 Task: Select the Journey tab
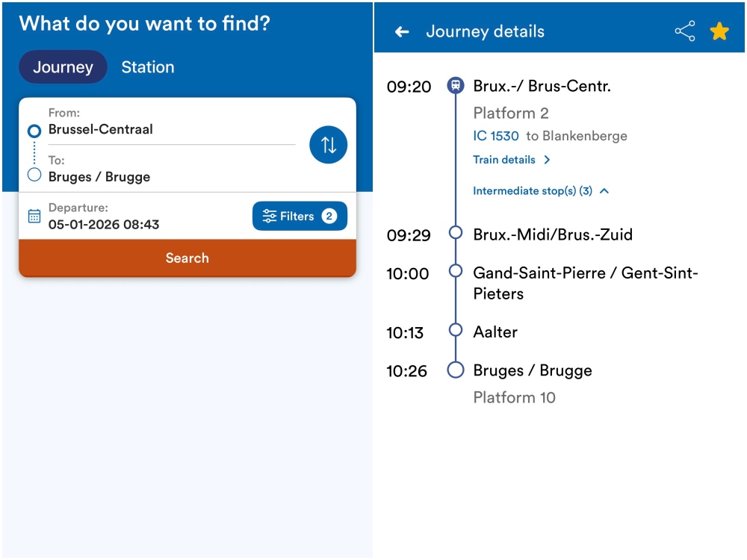63,67
